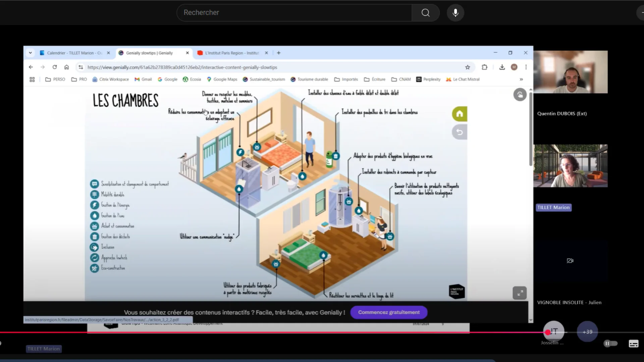The height and width of the screenshot is (362, 644).
Task: Click the search magnifier button
Action: [x=425, y=13]
